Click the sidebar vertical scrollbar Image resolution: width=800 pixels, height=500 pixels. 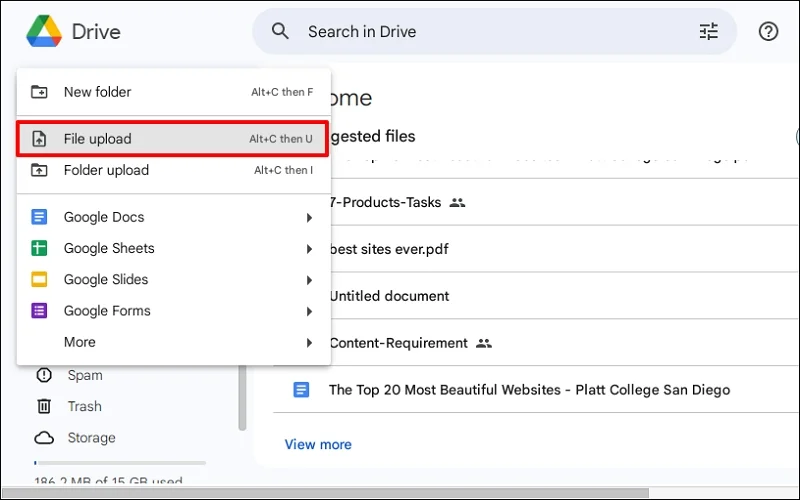pyautogui.click(x=242, y=398)
